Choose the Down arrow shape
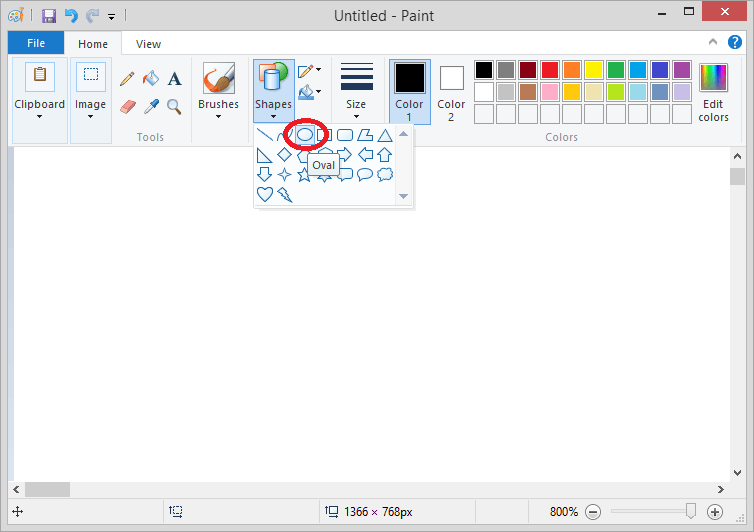Image resolution: width=754 pixels, height=532 pixels. click(264, 174)
